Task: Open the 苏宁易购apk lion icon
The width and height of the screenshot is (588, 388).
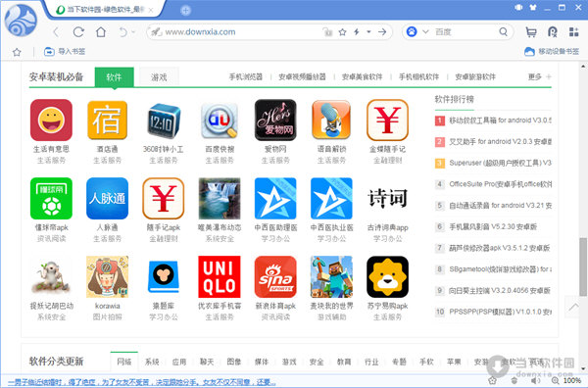Action: (387, 276)
